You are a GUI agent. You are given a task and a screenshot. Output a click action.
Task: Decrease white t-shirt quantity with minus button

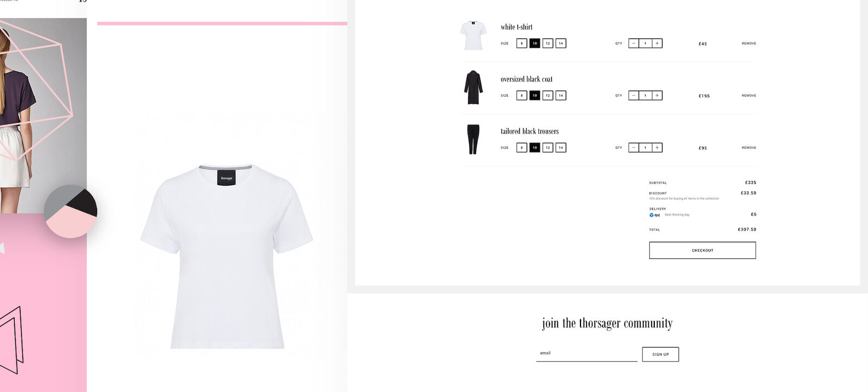pos(634,43)
